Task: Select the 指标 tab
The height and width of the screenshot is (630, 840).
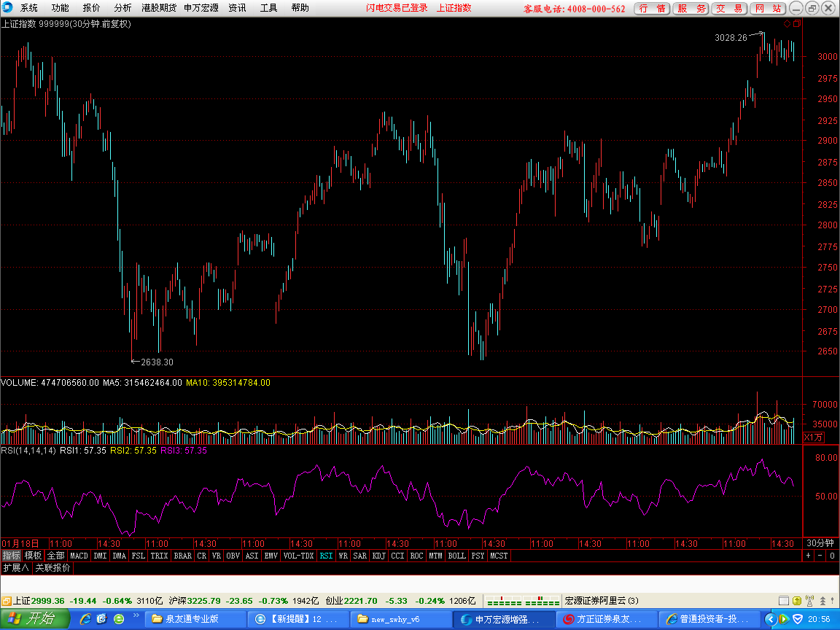Action: pyautogui.click(x=11, y=556)
